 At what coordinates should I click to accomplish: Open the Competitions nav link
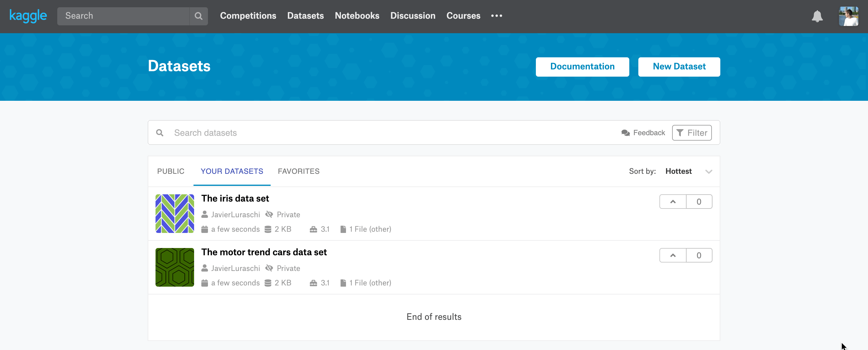point(248,16)
